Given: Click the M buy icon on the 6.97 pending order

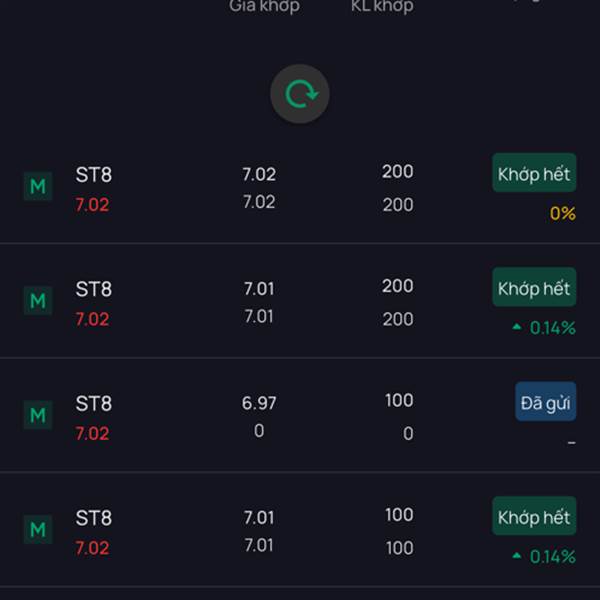Looking at the screenshot, I should click(x=38, y=415).
